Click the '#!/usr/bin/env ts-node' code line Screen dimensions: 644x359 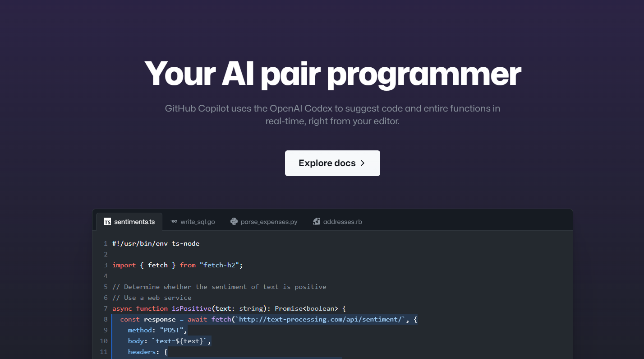[x=156, y=243]
